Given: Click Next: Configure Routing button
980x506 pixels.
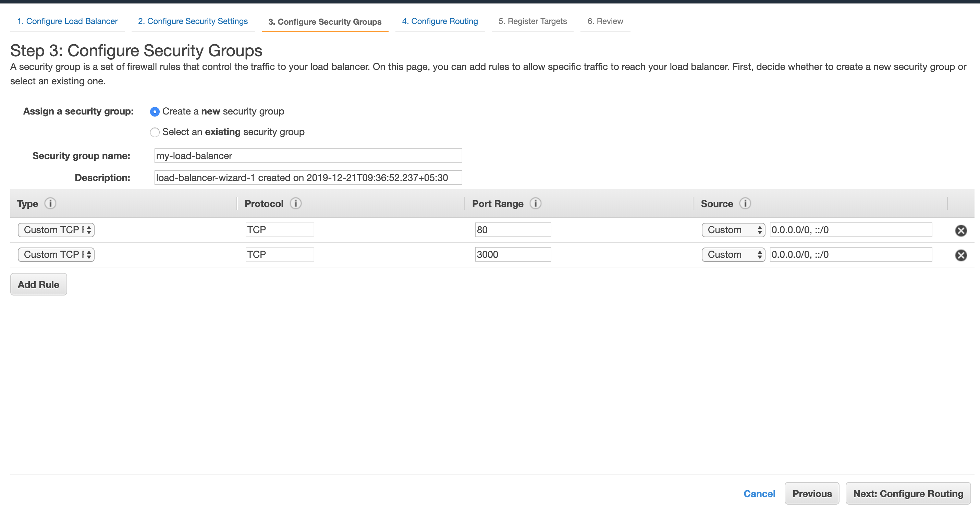Looking at the screenshot, I should (908, 493).
